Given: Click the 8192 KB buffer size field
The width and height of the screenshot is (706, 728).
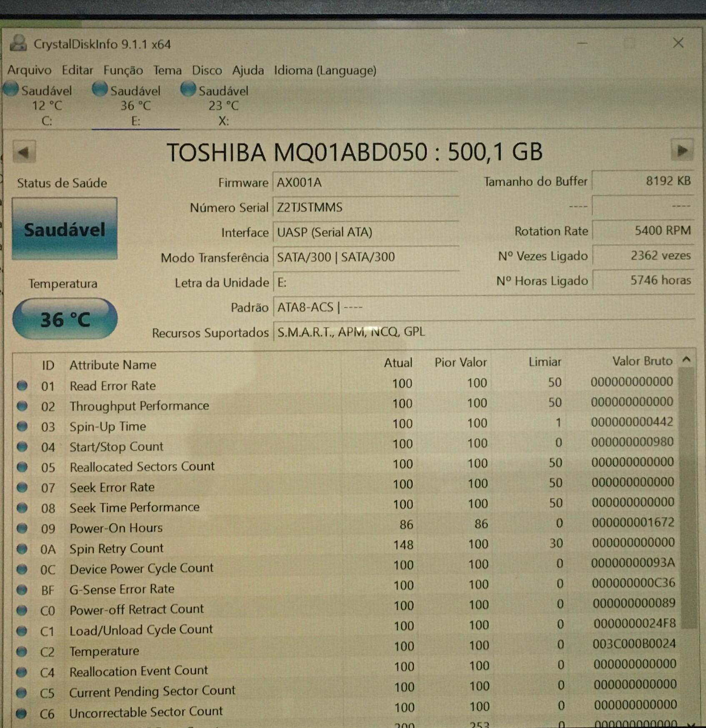Looking at the screenshot, I should tap(643, 181).
